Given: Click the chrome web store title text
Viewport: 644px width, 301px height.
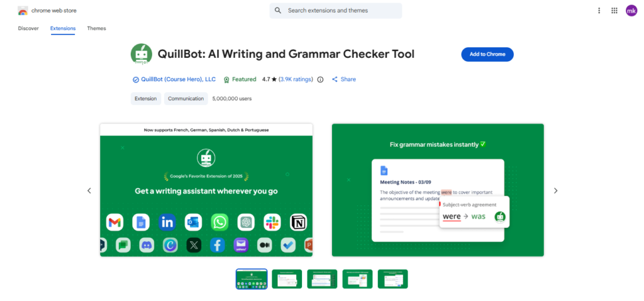Looking at the screenshot, I should [x=54, y=11].
